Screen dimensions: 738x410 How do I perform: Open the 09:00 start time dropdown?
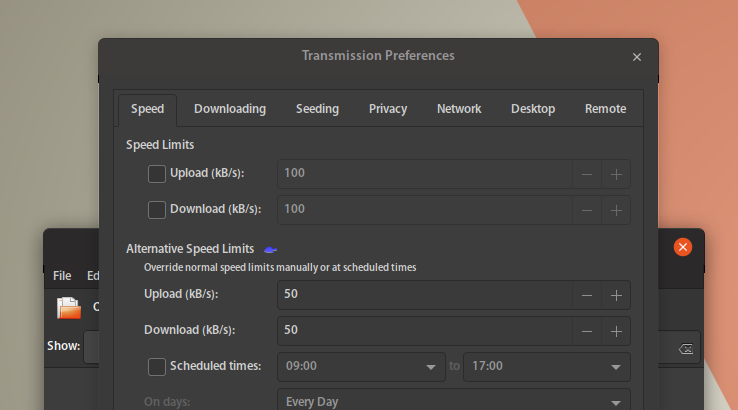pos(361,367)
